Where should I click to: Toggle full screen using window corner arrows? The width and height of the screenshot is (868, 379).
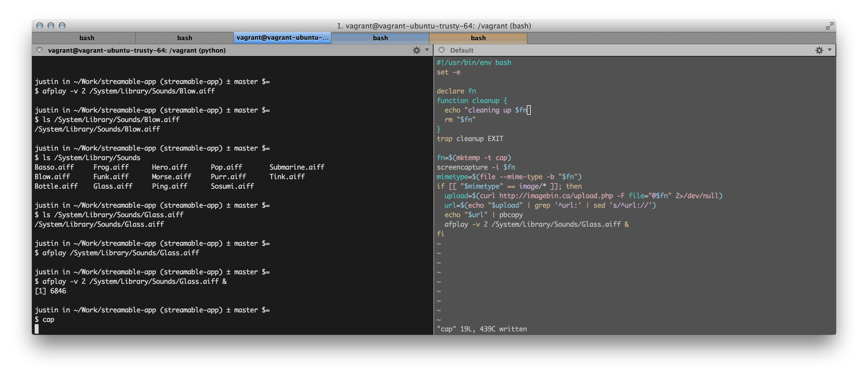(x=830, y=26)
